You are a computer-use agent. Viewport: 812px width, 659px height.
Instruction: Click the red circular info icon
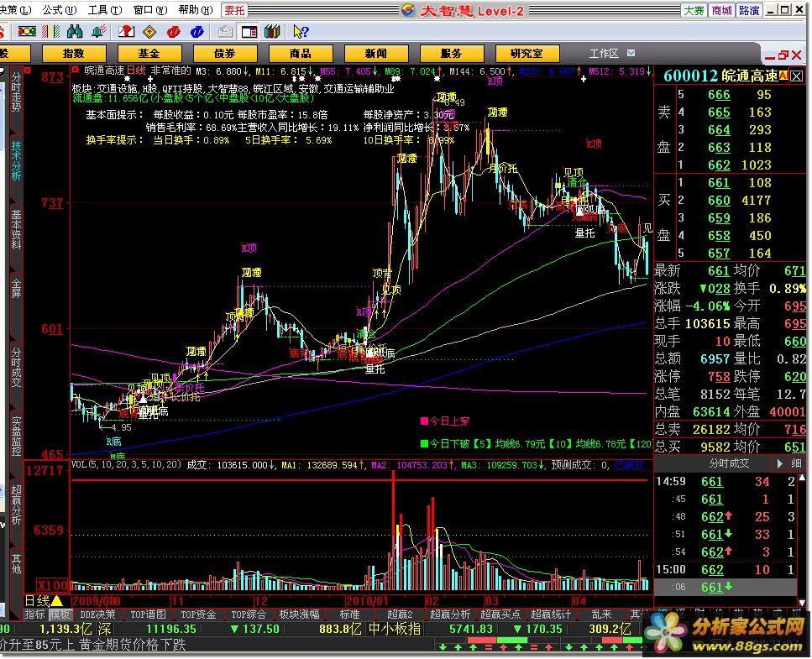point(174,32)
